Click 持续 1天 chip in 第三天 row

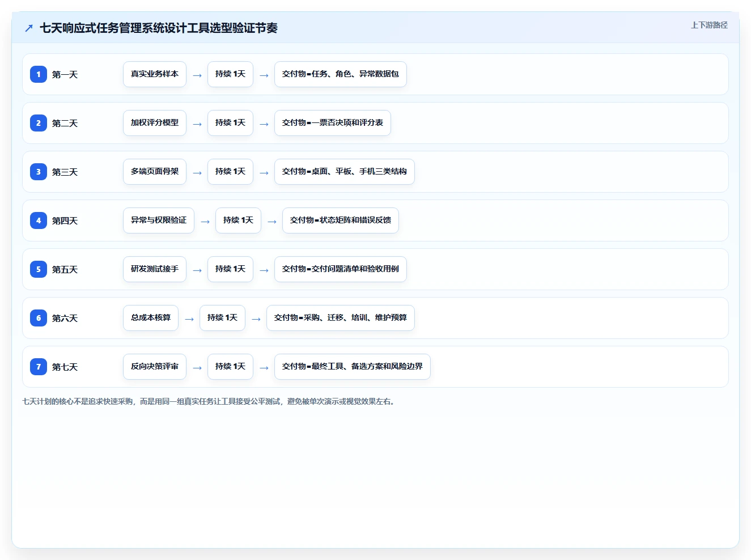click(x=230, y=172)
